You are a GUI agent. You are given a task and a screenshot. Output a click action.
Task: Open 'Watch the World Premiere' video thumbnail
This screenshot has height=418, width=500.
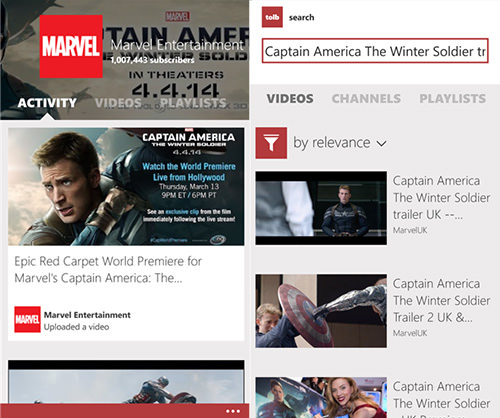click(x=126, y=187)
